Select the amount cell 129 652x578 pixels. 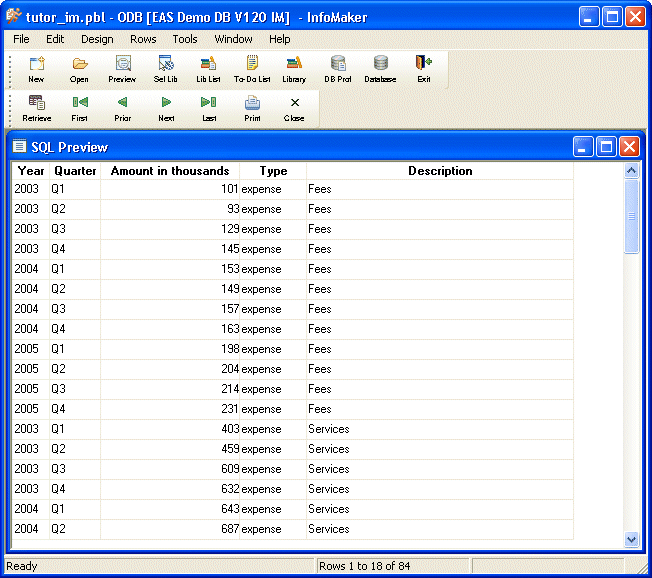(170, 229)
